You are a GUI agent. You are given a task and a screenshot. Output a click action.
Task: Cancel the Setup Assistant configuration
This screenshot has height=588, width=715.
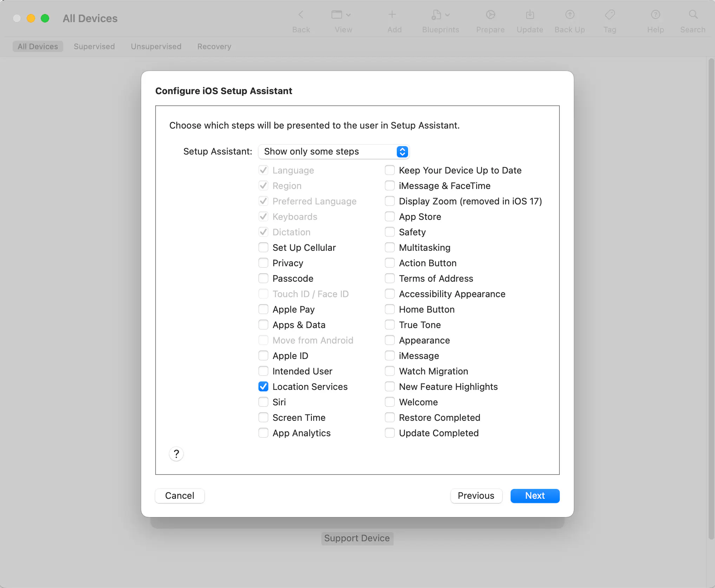tap(179, 496)
